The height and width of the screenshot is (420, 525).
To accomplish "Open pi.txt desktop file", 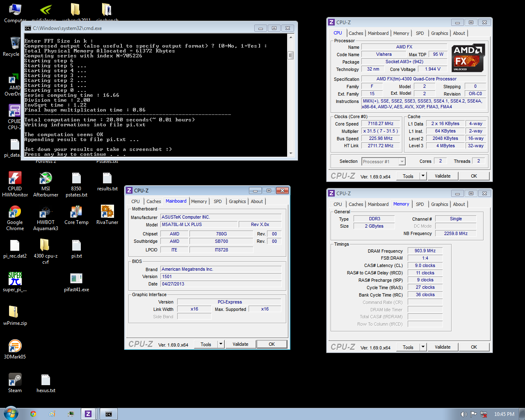I will (76, 249).
